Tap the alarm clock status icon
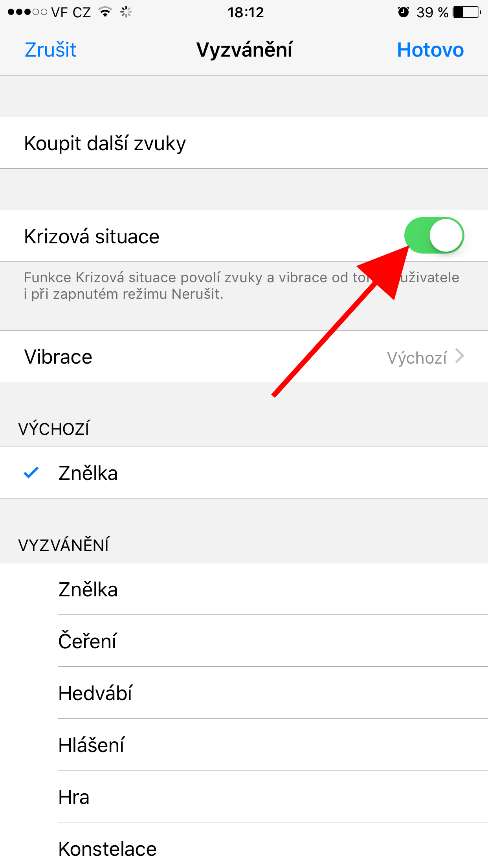This screenshot has height=868, width=488. 403,12
